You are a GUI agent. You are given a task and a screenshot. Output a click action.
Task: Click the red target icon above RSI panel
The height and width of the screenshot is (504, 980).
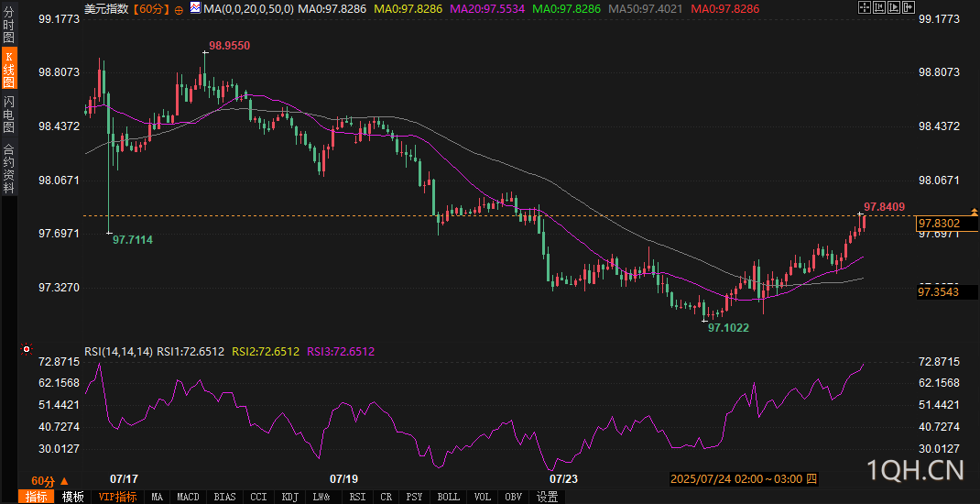coord(27,349)
